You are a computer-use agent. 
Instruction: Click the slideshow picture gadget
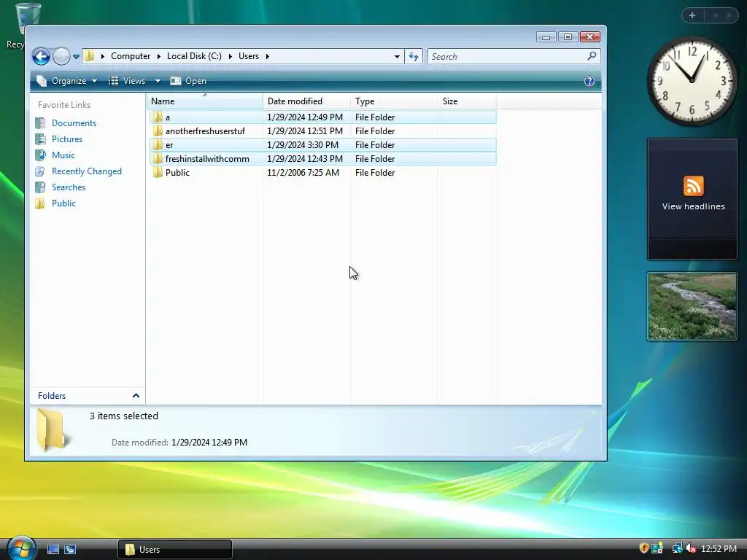[692, 306]
